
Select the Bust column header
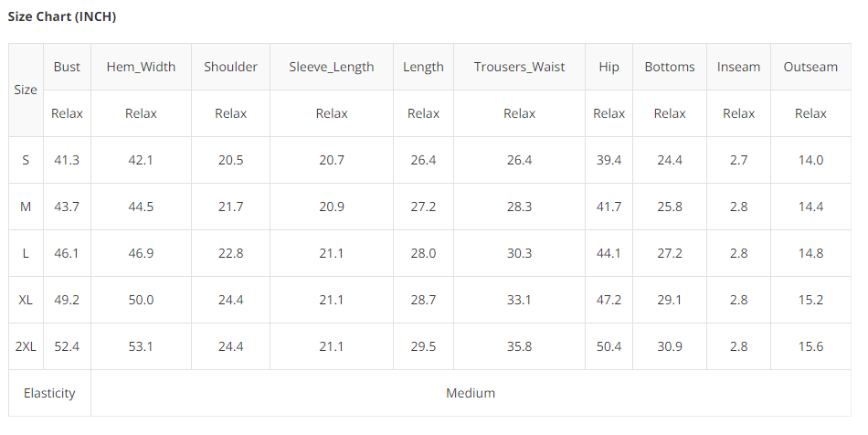point(67,67)
